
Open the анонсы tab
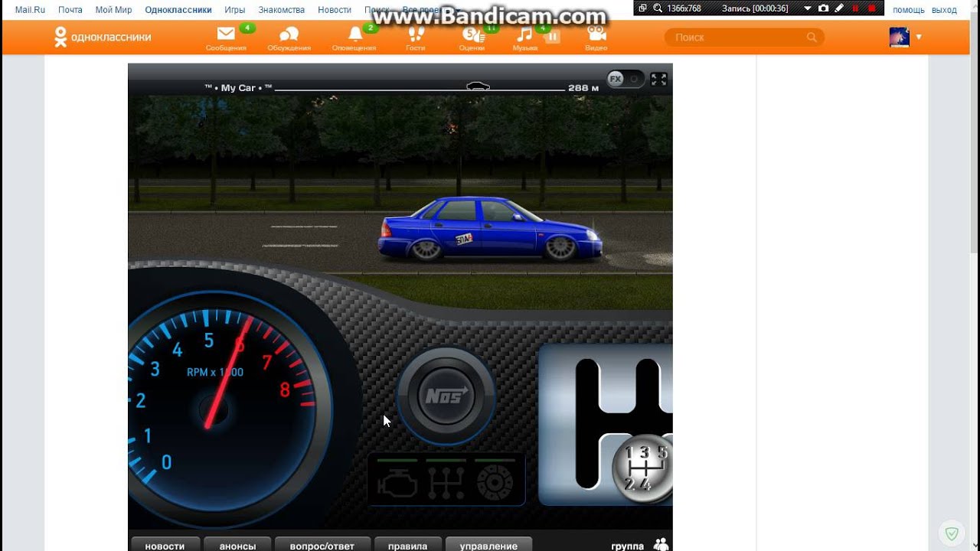(238, 545)
